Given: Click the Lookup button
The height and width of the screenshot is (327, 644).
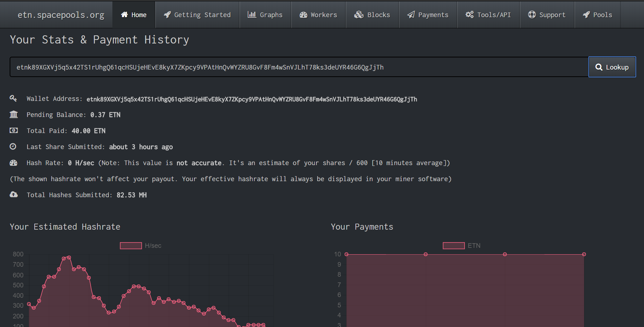Looking at the screenshot, I should pos(612,67).
